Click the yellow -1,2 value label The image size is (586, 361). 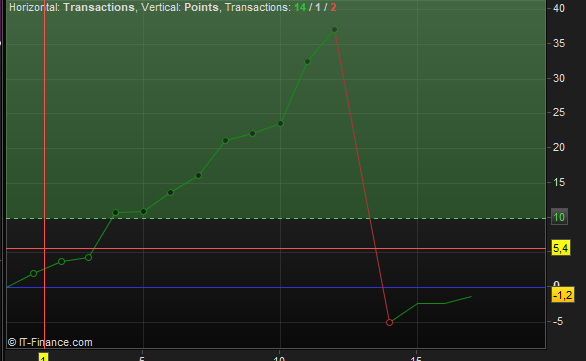click(x=563, y=295)
